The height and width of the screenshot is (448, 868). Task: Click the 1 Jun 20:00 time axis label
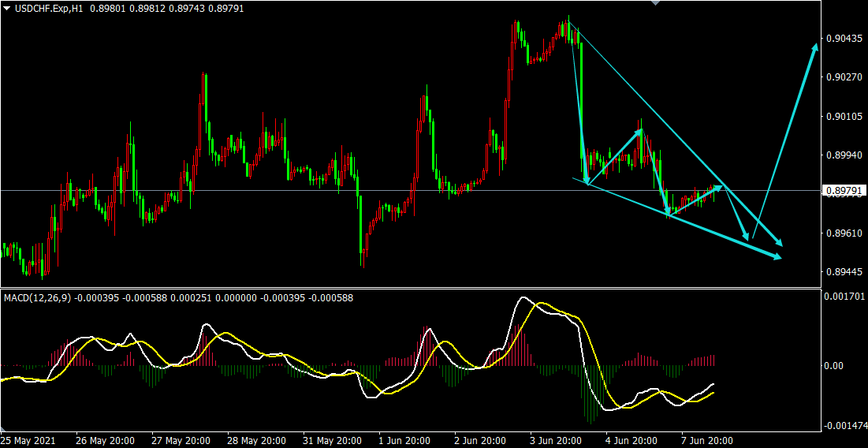404,440
